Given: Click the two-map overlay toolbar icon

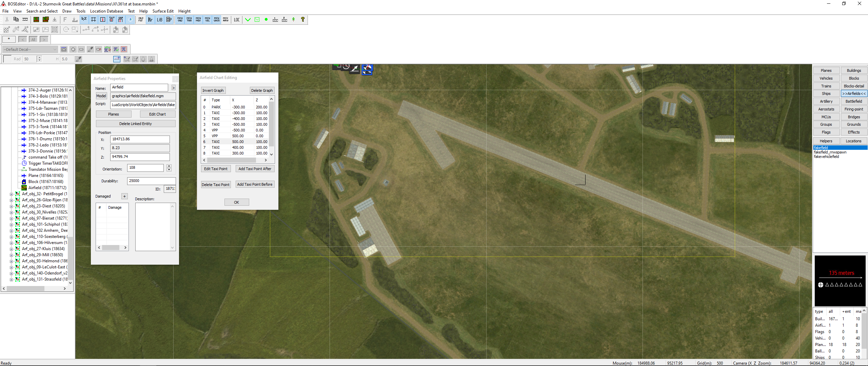Looking at the screenshot, I should (x=45, y=20).
